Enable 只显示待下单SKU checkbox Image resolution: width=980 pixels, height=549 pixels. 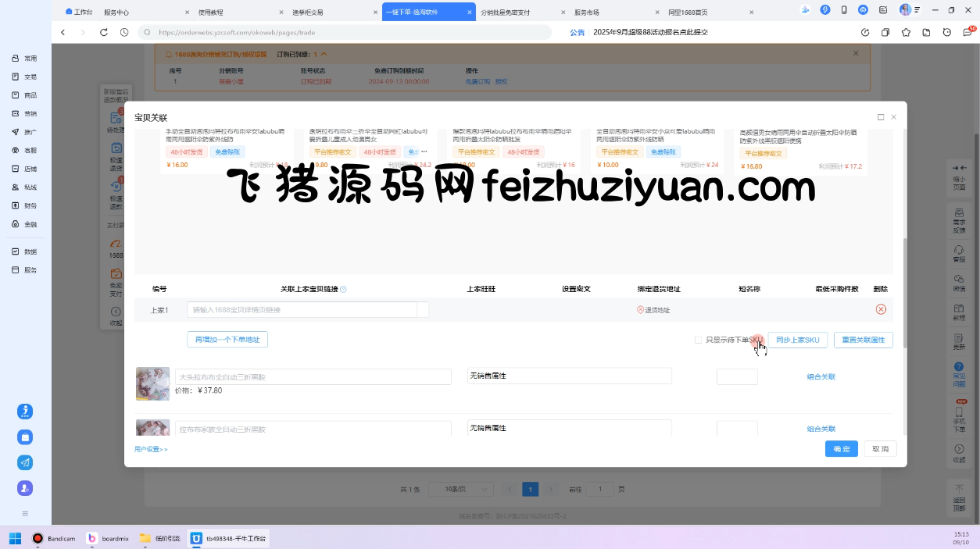point(698,340)
